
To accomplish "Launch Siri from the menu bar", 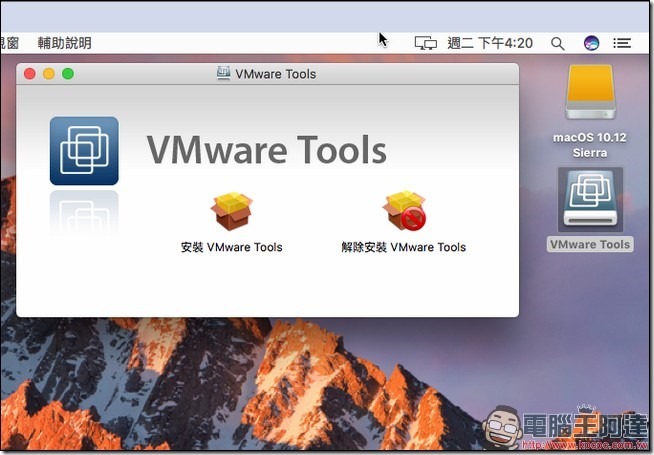I will pos(591,43).
